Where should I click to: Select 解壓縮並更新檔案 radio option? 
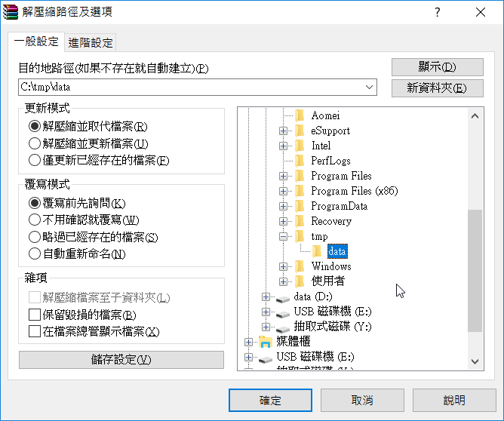click(88, 143)
